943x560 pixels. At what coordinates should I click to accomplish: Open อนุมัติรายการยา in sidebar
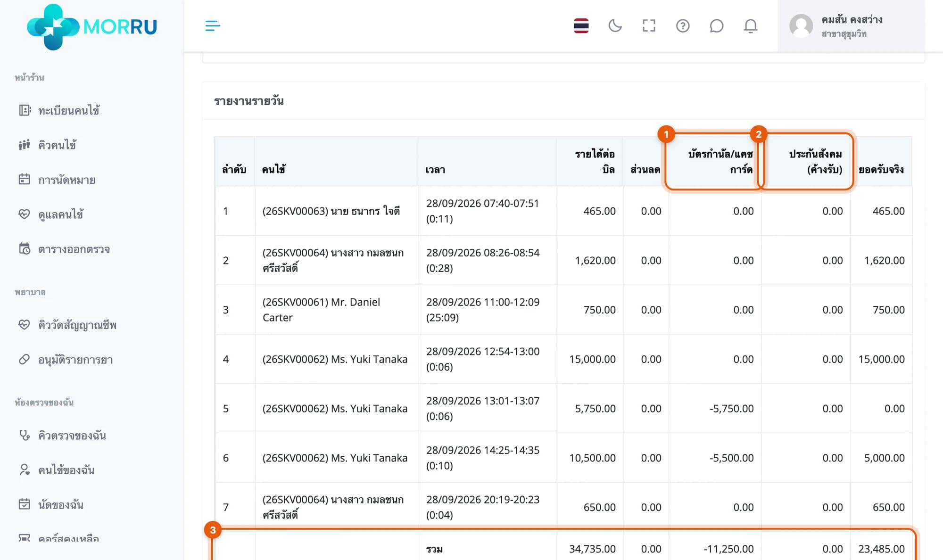(x=75, y=360)
